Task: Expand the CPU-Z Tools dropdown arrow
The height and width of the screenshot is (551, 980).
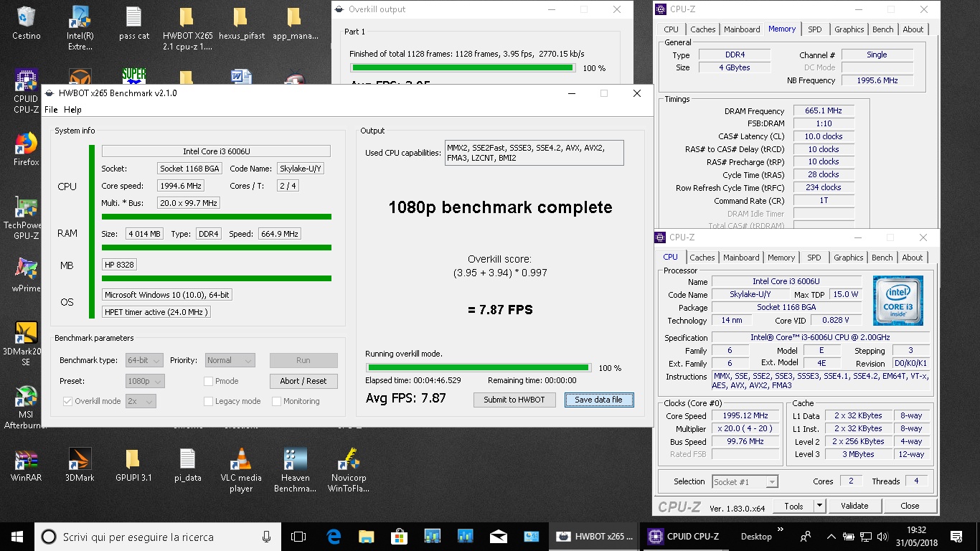Action: 820,506
